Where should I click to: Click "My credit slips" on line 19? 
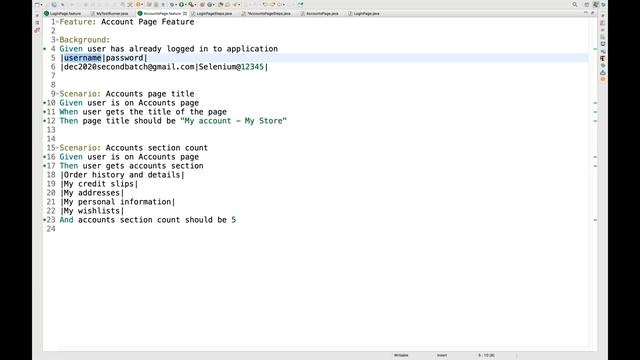pyautogui.click(x=99, y=184)
